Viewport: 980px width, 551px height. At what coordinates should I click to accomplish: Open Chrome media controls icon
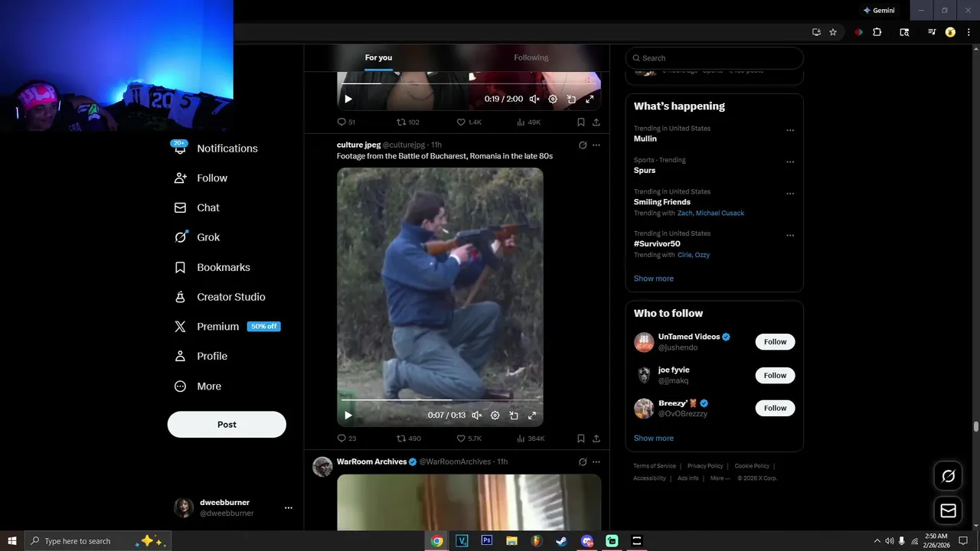click(932, 32)
